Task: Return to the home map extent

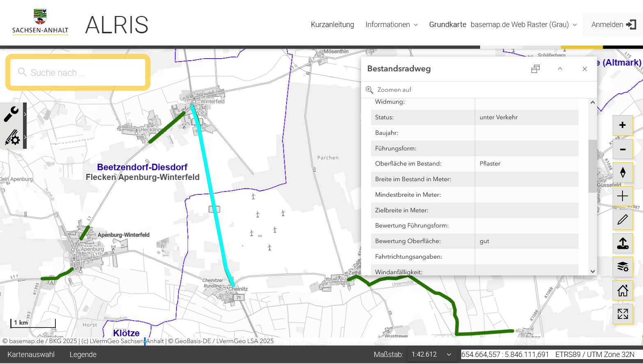Action: pos(622,291)
